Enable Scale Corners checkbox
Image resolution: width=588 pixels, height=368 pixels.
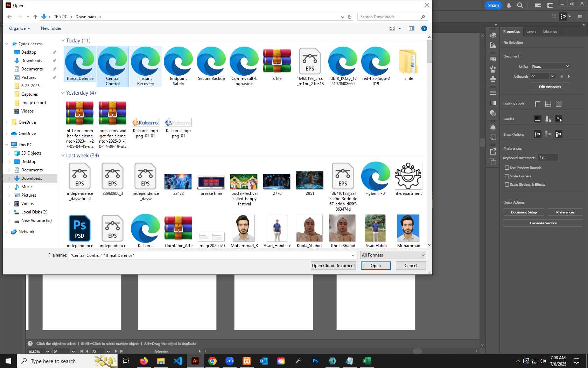[x=507, y=176]
